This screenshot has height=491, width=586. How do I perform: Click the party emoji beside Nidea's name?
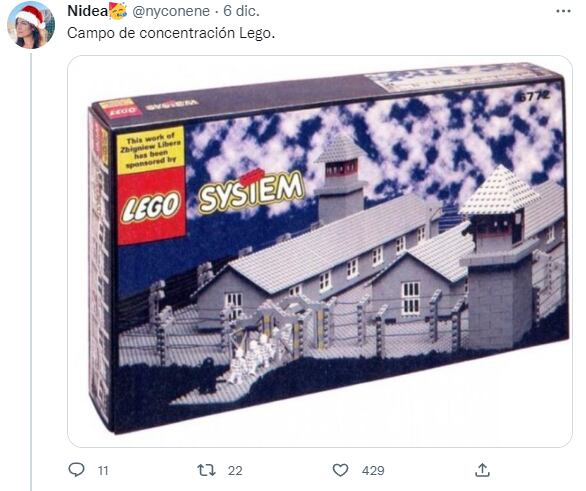(118, 11)
